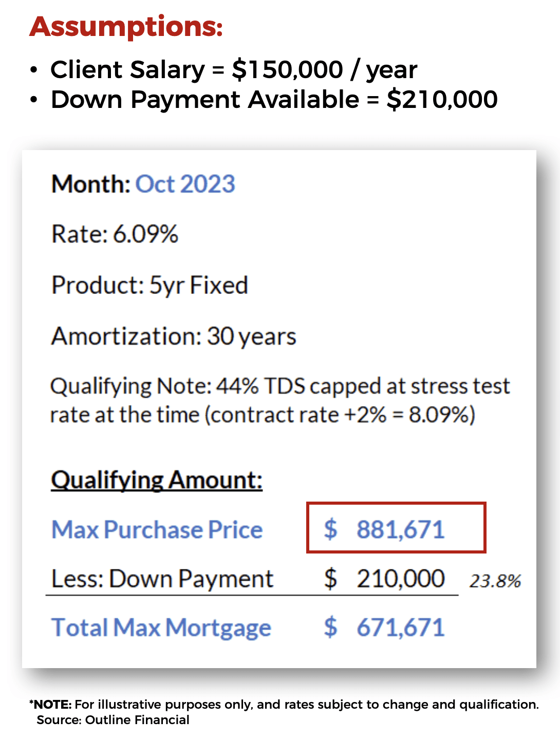
Task: Click the red-boxed $881,671 value
Action: (400, 529)
